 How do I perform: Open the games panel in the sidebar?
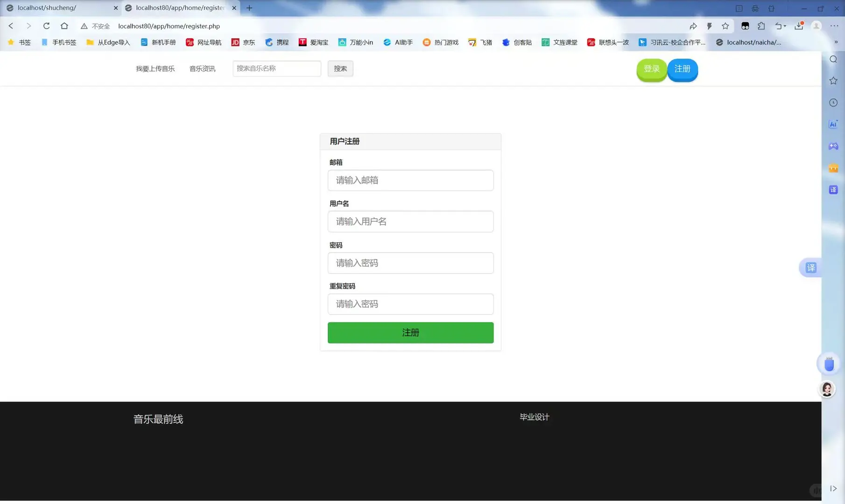tap(833, 146)
